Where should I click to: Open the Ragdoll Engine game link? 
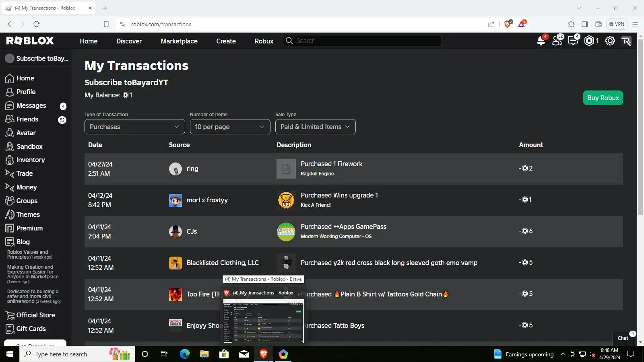coord(317,174)
